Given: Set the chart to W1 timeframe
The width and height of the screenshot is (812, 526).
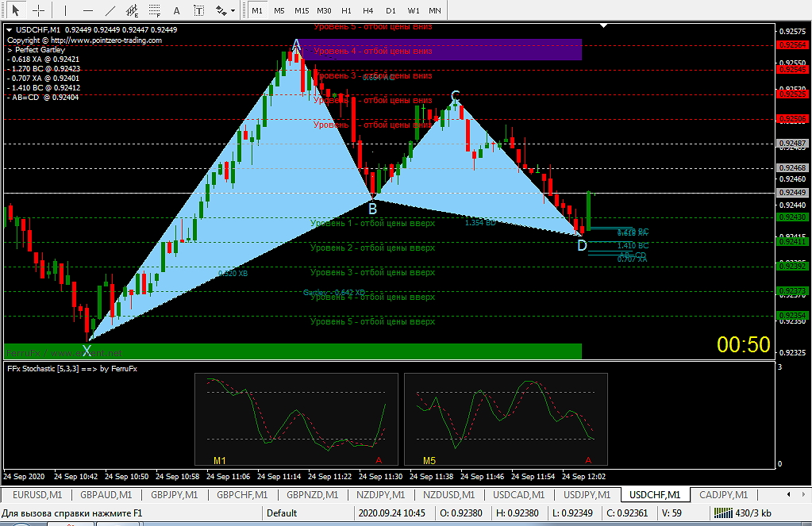Looking at the screenshot, I should coord(414,10).
